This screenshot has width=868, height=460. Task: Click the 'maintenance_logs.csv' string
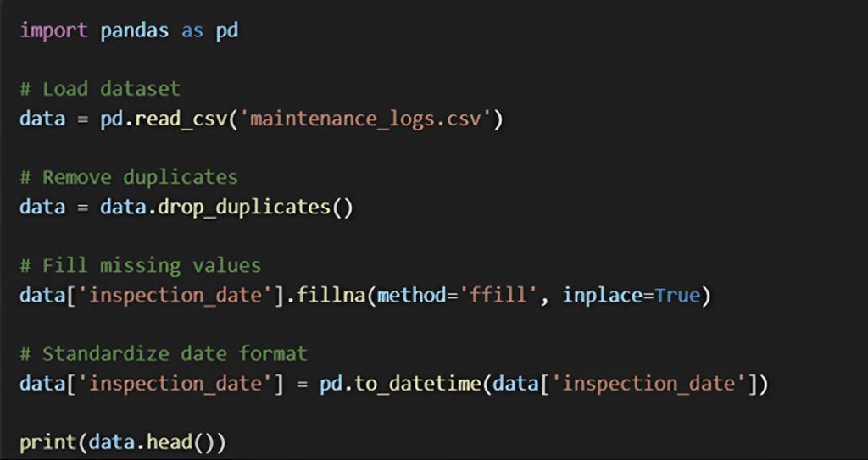[x=366, y=119]
